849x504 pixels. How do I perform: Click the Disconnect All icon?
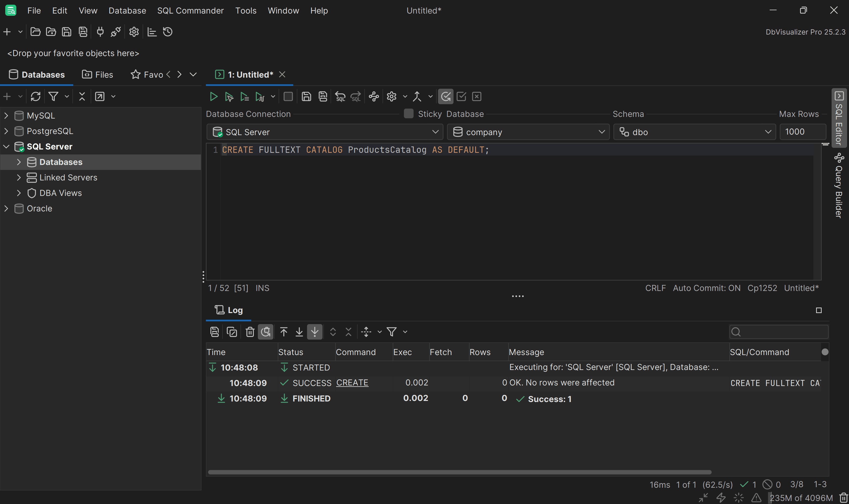point(116,32)
